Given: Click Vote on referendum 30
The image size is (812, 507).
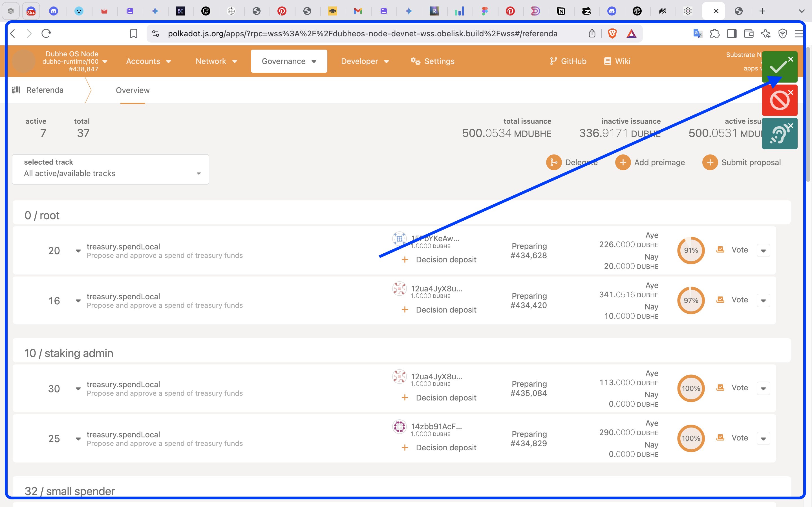Looking at the screenshot, I should point(732,388).
